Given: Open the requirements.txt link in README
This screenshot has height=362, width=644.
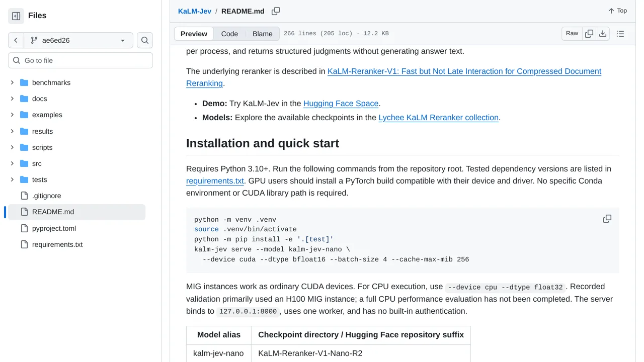Looking at the screenshot, I should [x=215, y=180].
